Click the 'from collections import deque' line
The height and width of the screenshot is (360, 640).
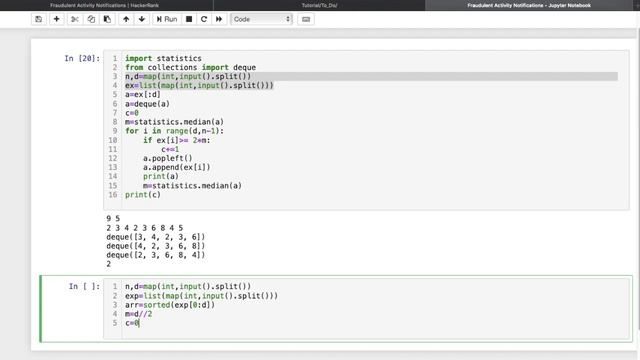[x=191, y=67]
